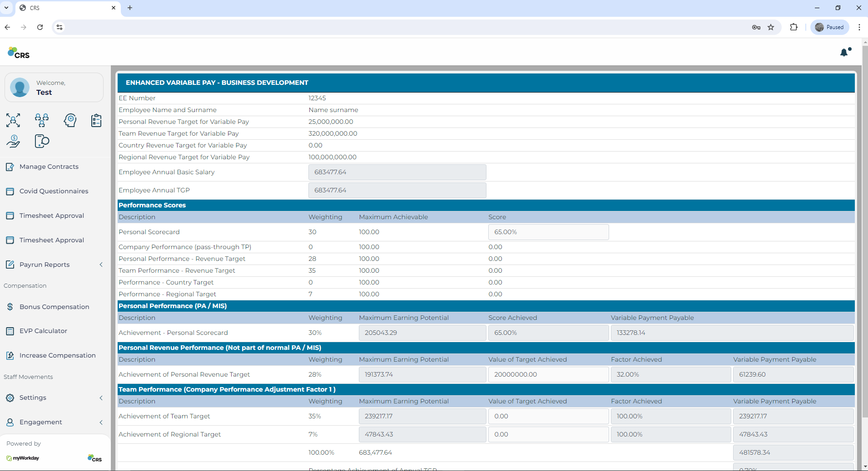Open the team organization icon
The width and height of the screenshot is (868, 471).
click(42, 120)
